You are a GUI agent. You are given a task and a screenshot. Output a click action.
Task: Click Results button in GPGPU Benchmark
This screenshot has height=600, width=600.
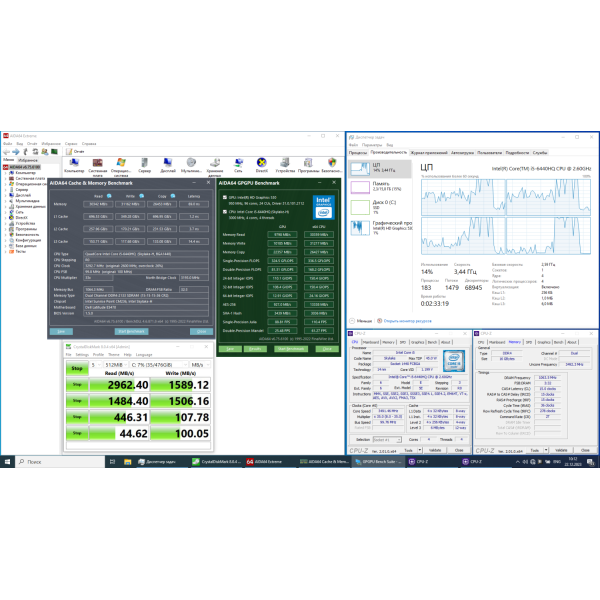point(255,349)
